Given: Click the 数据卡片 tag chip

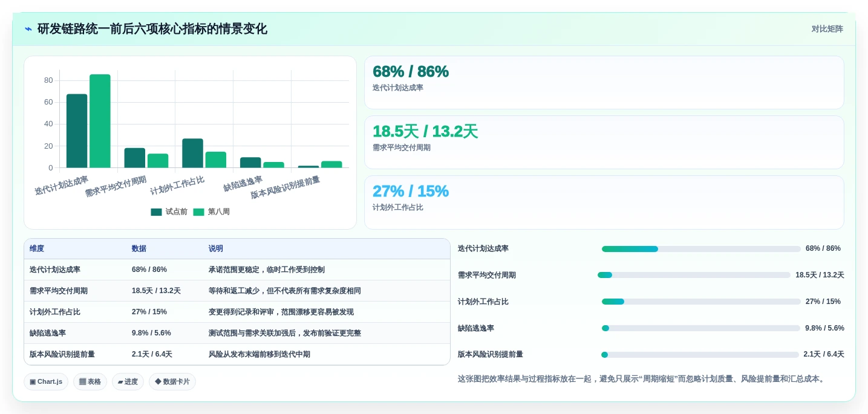Looking at the screenshot, I should coord(172,382).
